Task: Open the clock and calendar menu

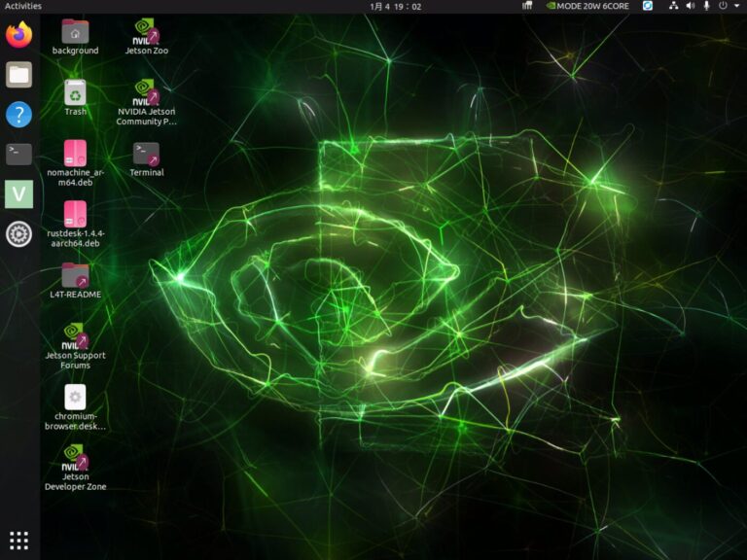Action: pyautogui.click(x=395, y=6)
